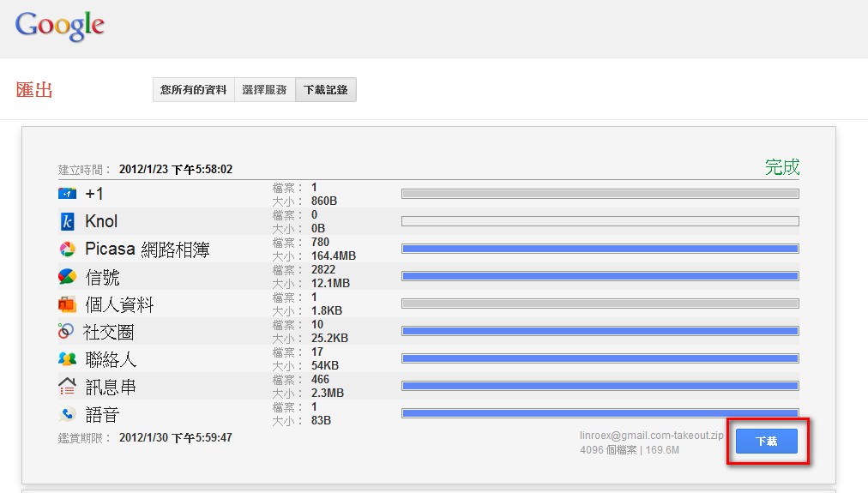The height and width of the screenshot is (493, 868).
Task: Click the 164.4MB size value
Action: pyautogui.click(x=334, y=256)
